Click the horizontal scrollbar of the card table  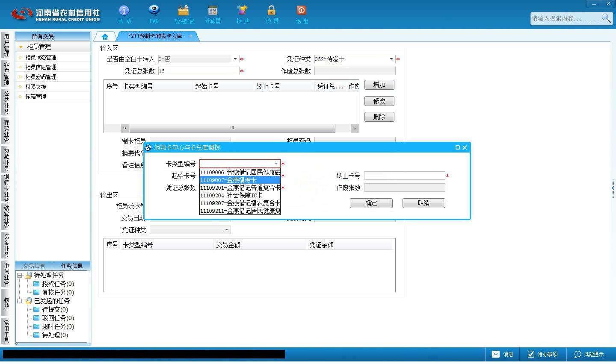[x=232, y=128]
